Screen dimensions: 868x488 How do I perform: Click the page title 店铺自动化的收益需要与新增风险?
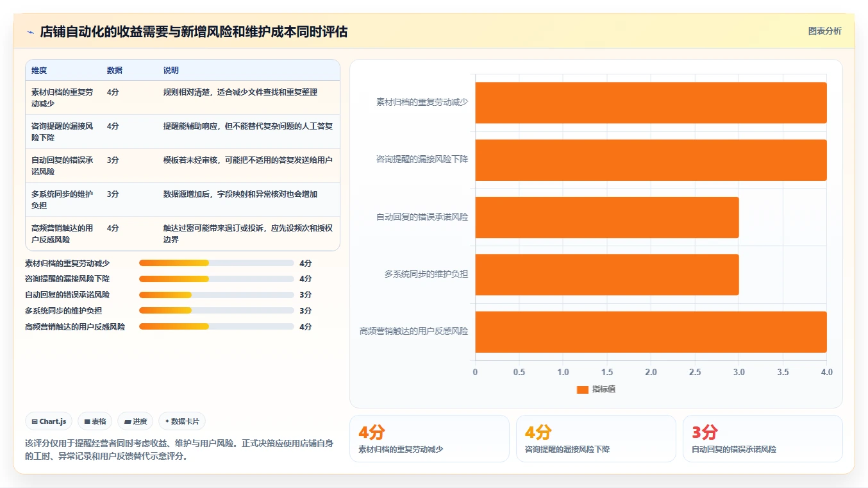pyautogui.click(x=194, y=32)
